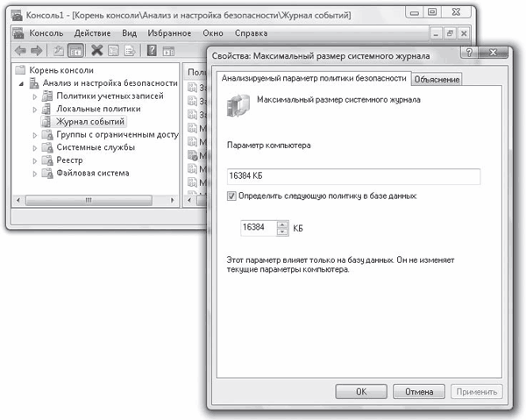Click the Политики учетных записей tree icon

(x=47, y=96)
